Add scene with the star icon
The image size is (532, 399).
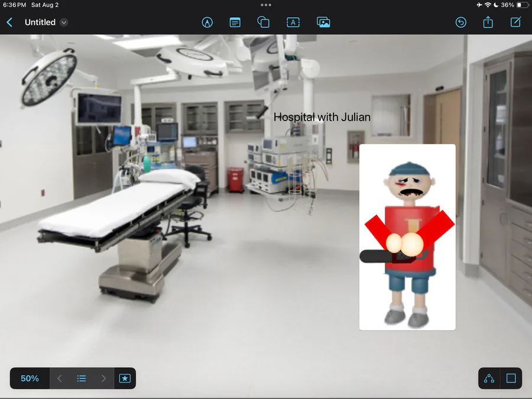click(x=125, y=378)
